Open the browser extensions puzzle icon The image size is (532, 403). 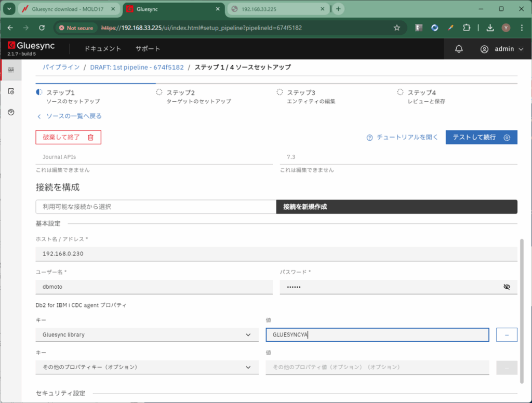(467, 28)
